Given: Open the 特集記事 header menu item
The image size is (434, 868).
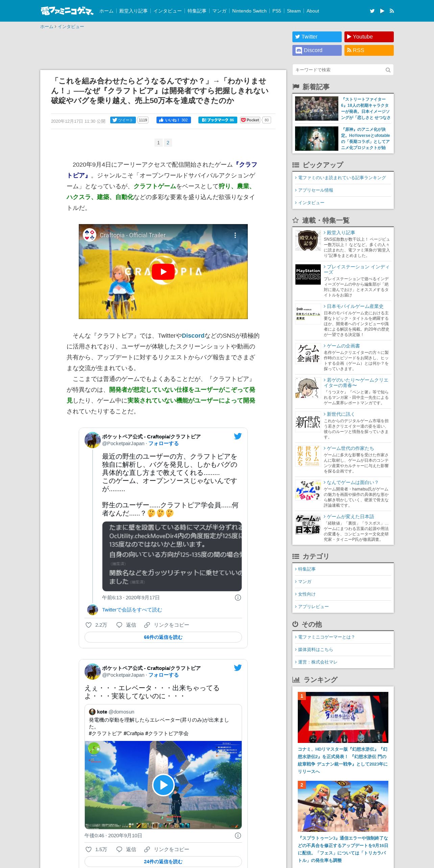Looking at the screenshot, I should point(197,11).
